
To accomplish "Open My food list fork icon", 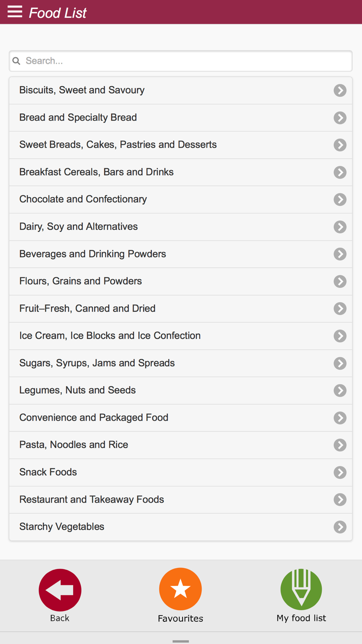I will point(301,589).
